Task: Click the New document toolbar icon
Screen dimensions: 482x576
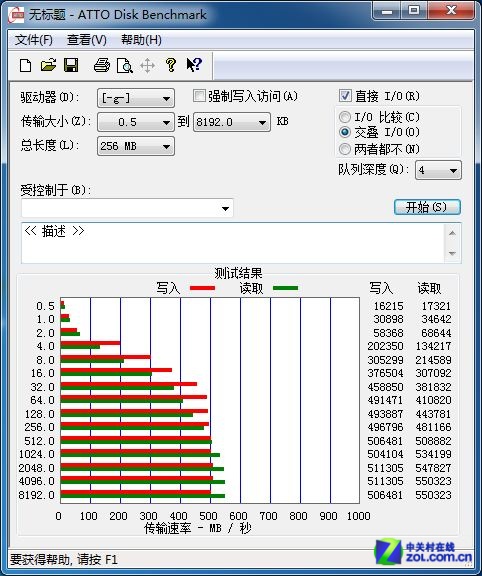Action: (x=25, y=65)
